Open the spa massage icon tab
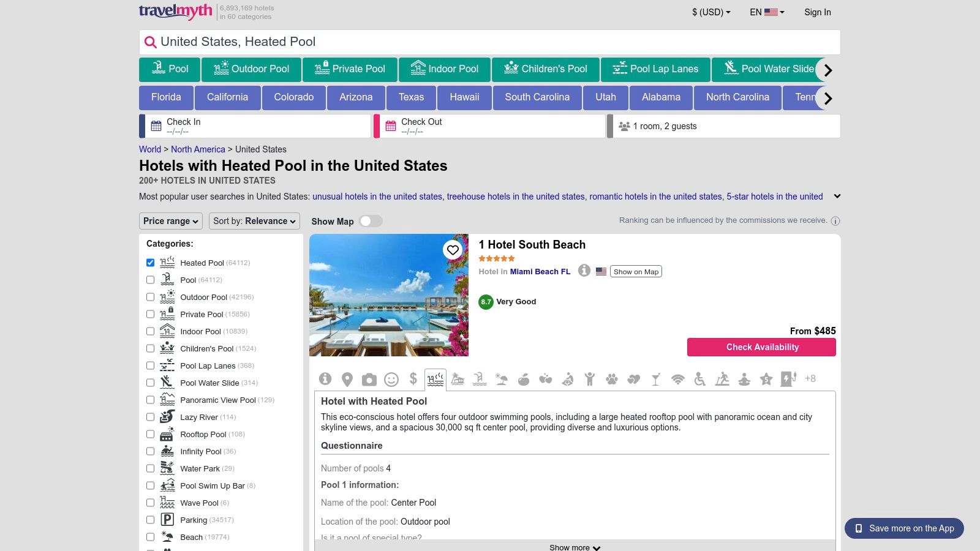 [x=568, y=380]
